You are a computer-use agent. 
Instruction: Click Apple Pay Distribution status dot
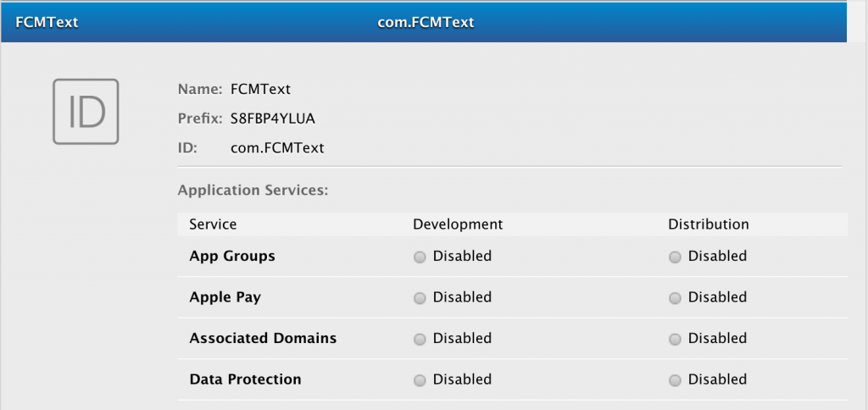tap(675, 298)
